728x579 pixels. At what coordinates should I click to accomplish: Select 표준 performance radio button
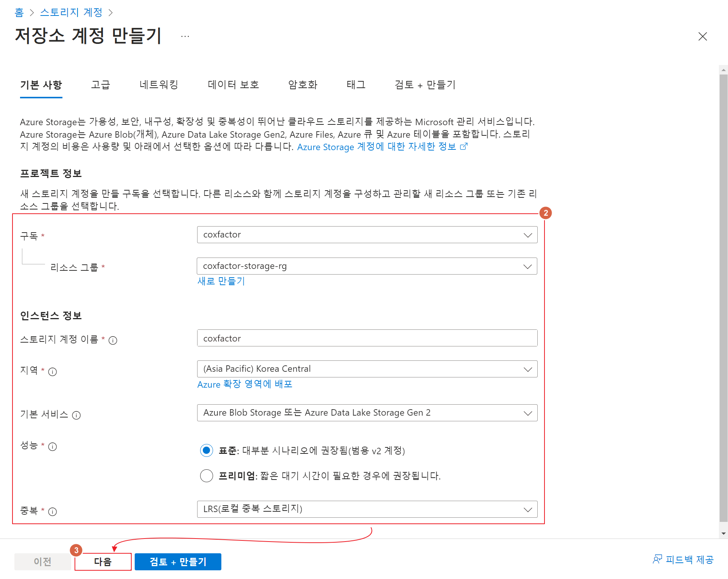coord(207,450)
